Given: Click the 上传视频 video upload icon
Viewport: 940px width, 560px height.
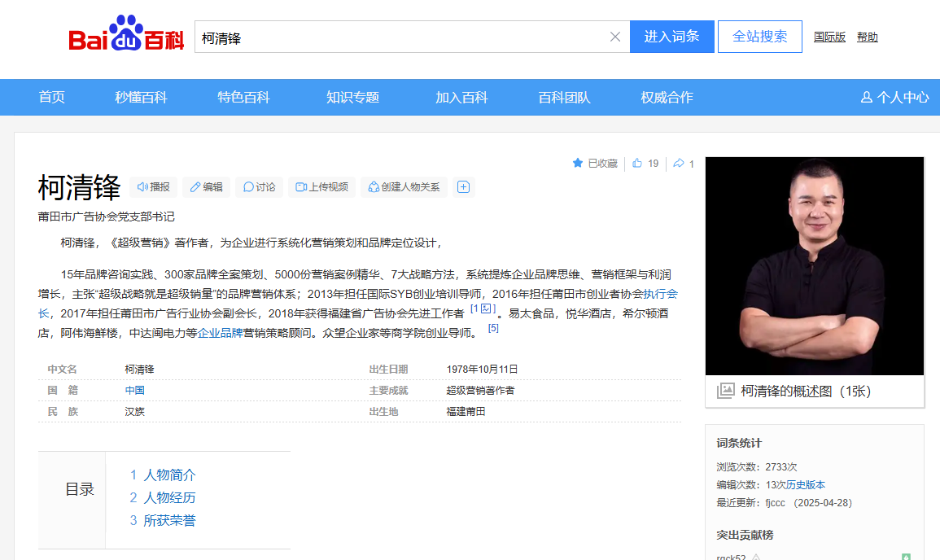Looking at the screenshot, I should 299,187.
